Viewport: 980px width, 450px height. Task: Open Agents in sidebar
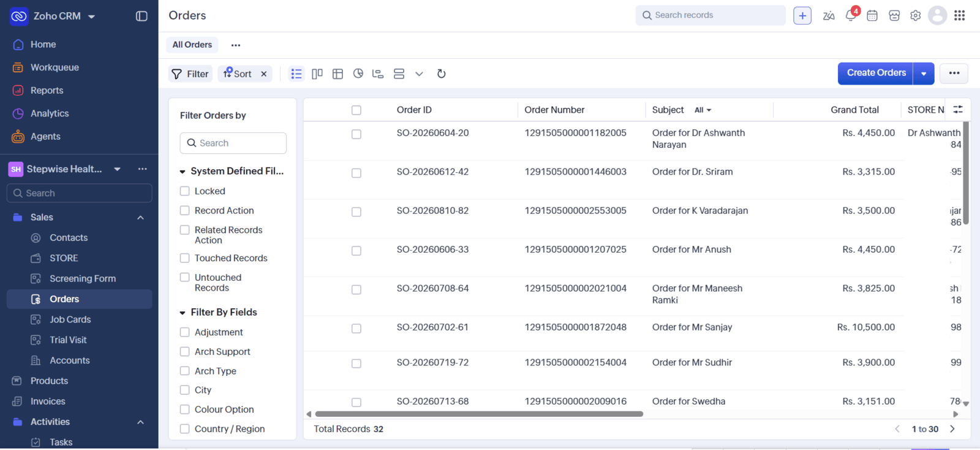point(45,136)
